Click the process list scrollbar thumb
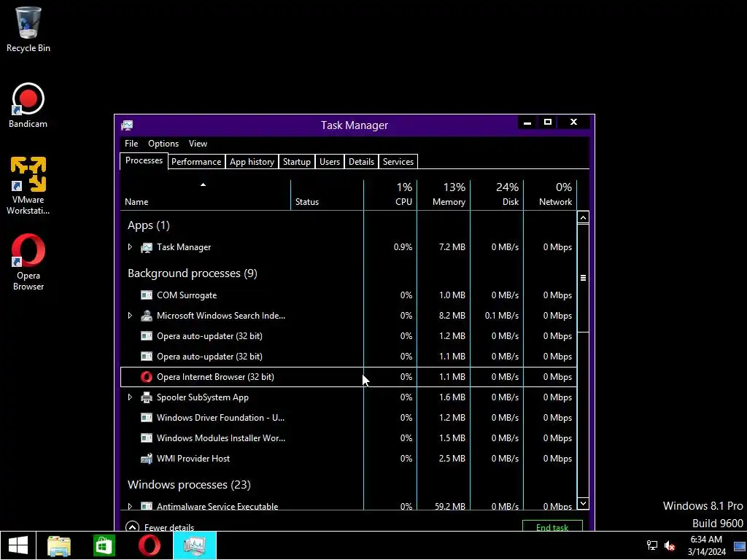Screen dimensions: 747x560 tap(583, 278)
